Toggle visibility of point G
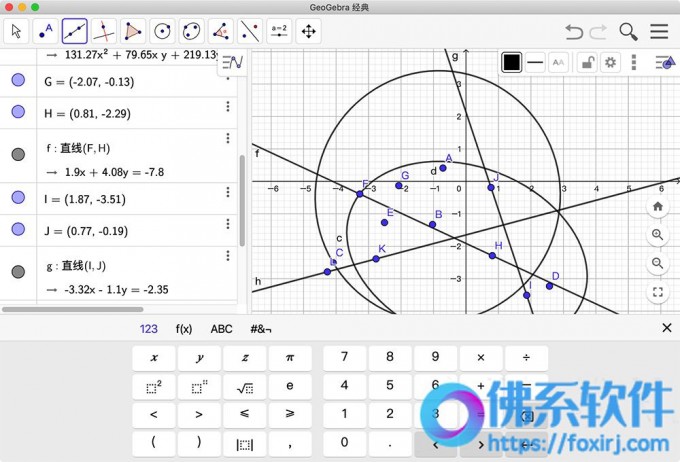The height and width of the screenshot is (462, 680). click(18, 80)
